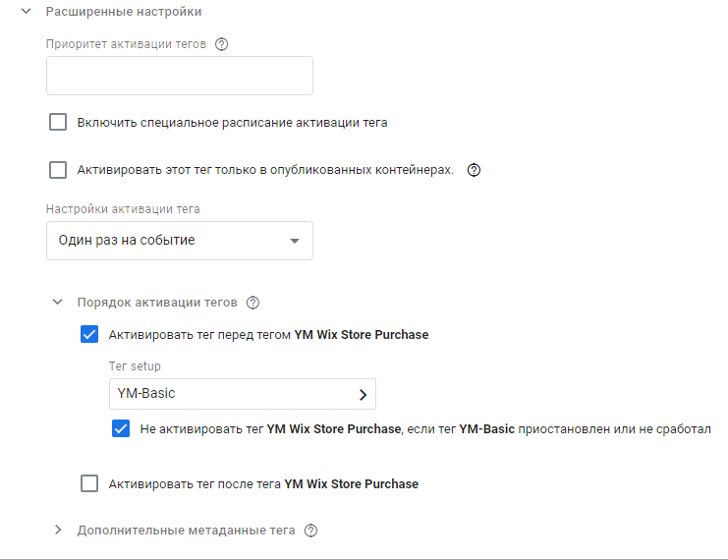The height and width of the screenshot is (560, 728).
Task: Collapse Порядок активации тегов chevron
Action: (57, 303)
